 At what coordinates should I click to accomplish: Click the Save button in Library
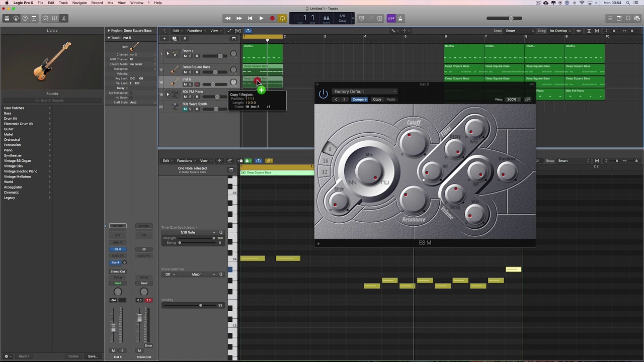(x=93, y=356)
